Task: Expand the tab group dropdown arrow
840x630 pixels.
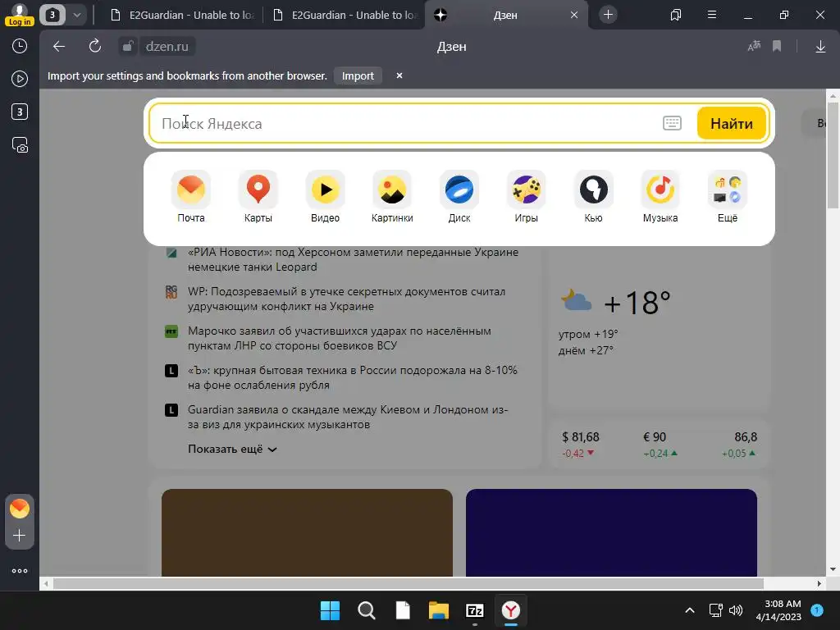Action: [x=77, y=15]
